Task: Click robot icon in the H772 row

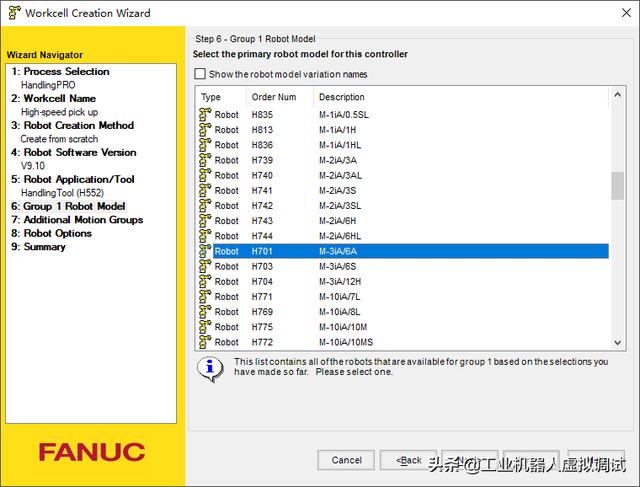Action: pos(205,342)
